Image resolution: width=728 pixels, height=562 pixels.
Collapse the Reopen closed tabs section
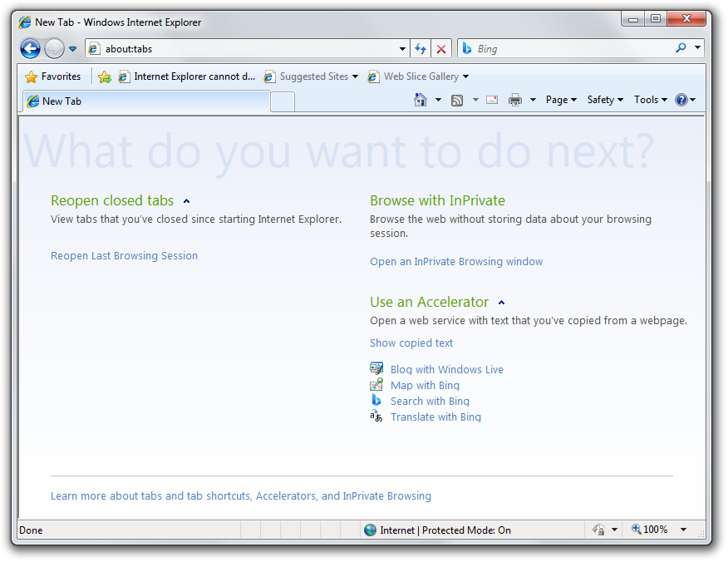(x=187, y=201)
